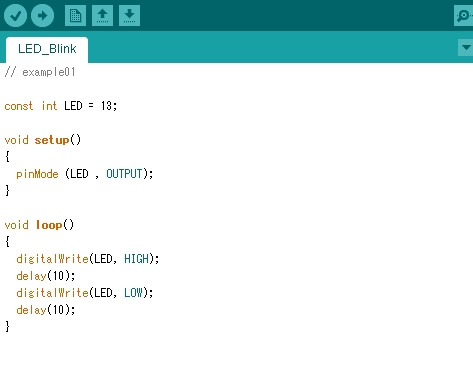Click the "void loop()" line
The width and height of the screenshot is (473, 385).
39,225
